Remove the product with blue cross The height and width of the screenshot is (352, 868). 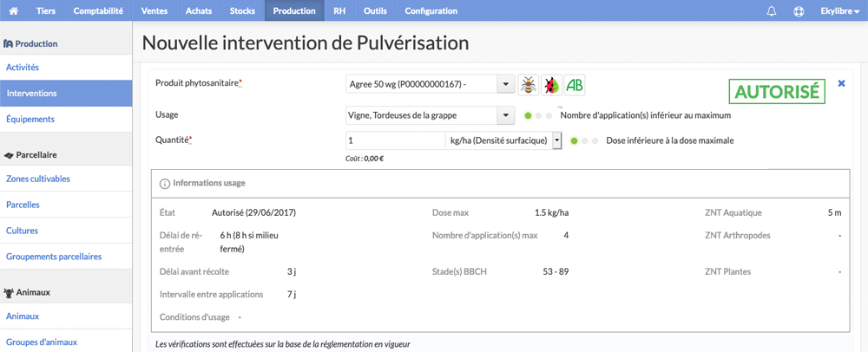841,83
